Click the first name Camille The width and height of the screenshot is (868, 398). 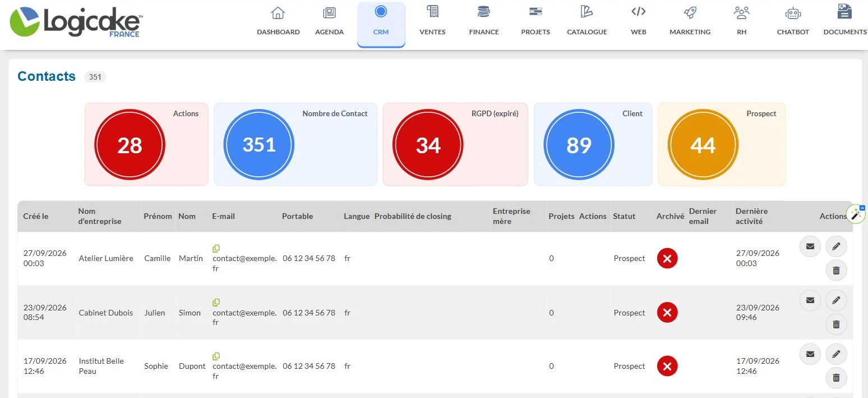click(x=158, y=258)
